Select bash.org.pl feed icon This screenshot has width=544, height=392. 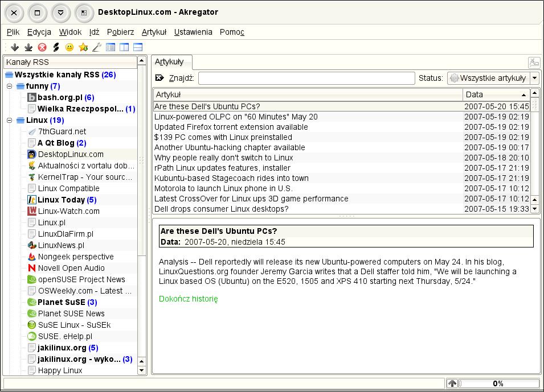point(32,97)
